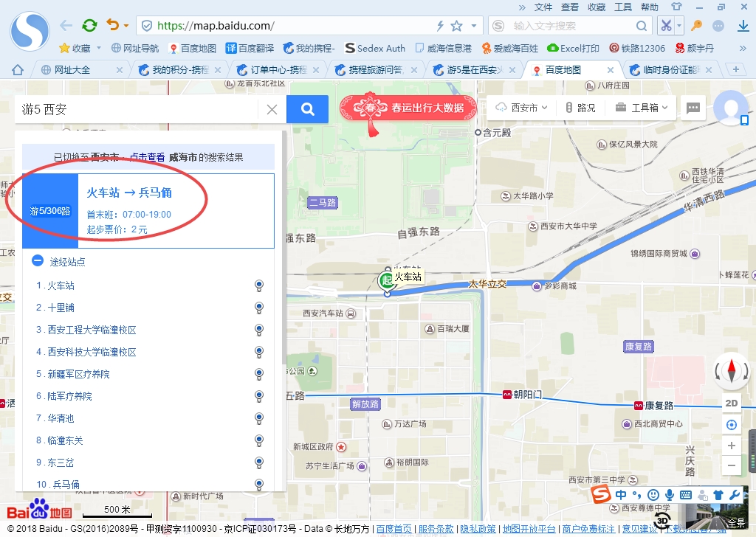Screen dimensions: 756x537
Task: Clear the search box with the X
Action: click(x=272, y=110)
